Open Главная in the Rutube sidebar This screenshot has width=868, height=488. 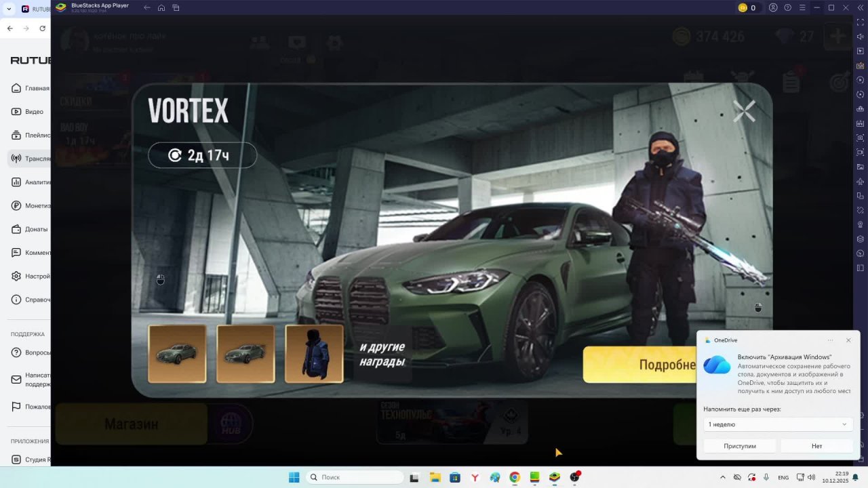[x=31, y=88]
